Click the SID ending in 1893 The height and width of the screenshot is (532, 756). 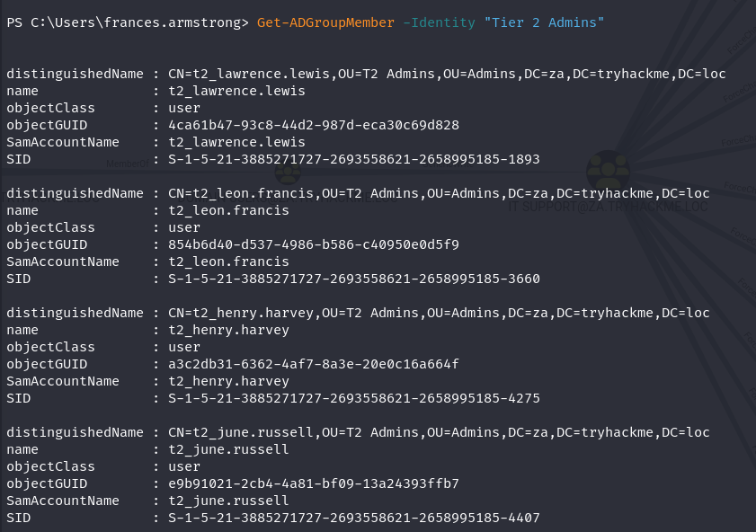tap(354, 159)
